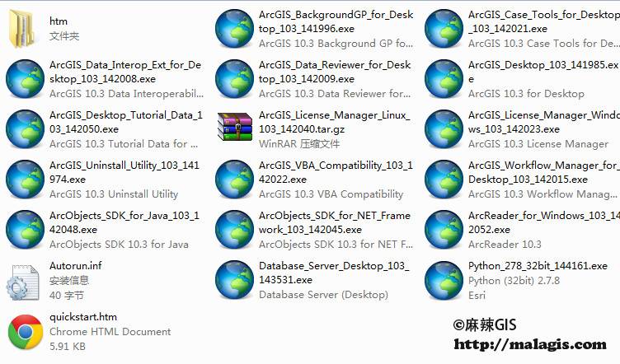Select the htm folder name text
The width and height of the screenshot is (620, 364).
[x=59, y=21]
